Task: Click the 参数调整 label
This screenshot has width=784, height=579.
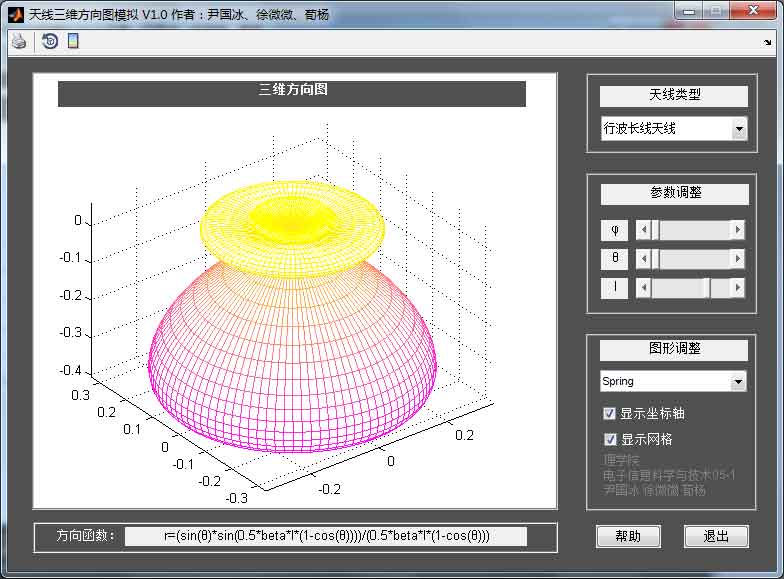Action: tap(675, 193)
